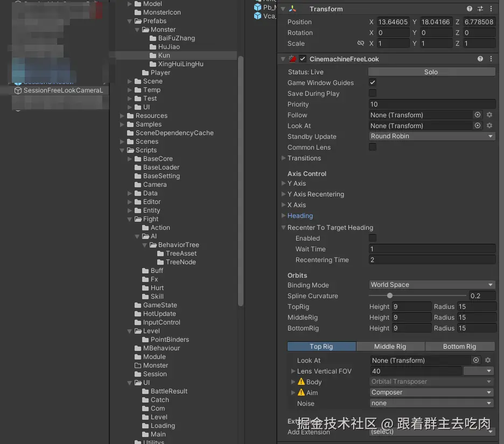Screen dimensions: 504x444
Task: Open object picker for Top Rig Look At
Action: click(x=475, y=360)
